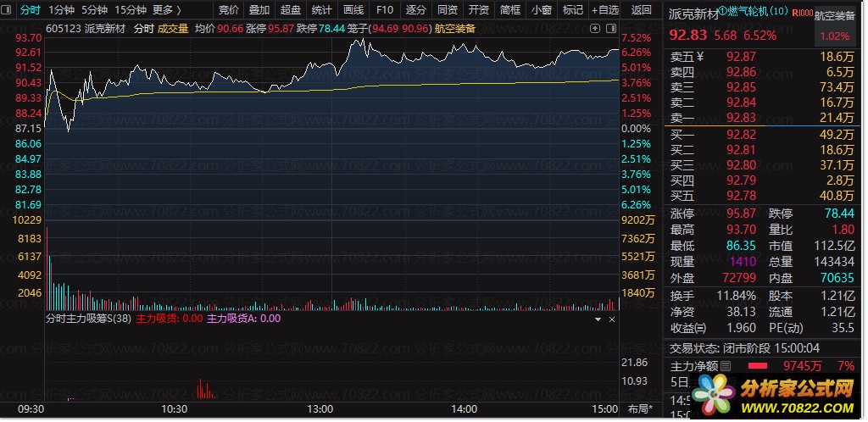Click the 标记 mark button
The width and height of the screenshot is (868, 422).
(x=572, y=10)
